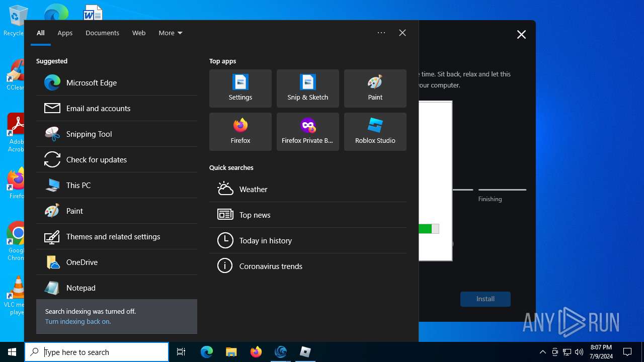Open Themes and related settings
644x362 pixels.
click(117, 236)
